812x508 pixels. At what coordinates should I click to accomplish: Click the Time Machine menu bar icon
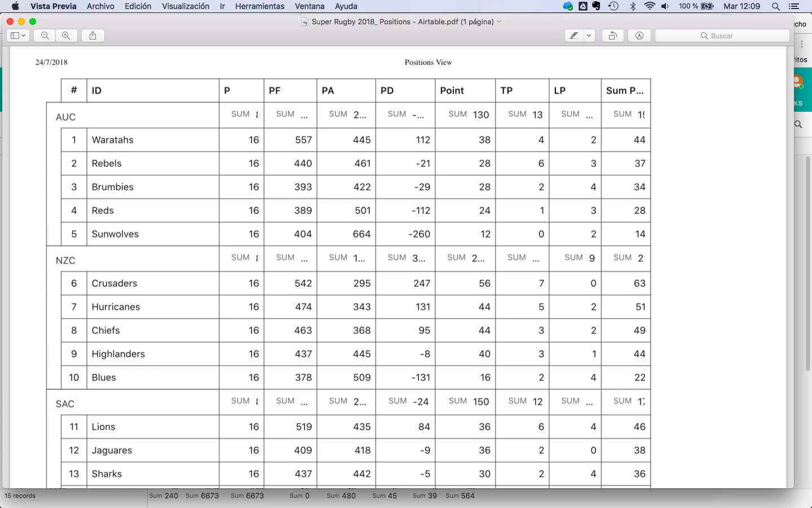tap(614, 6)
